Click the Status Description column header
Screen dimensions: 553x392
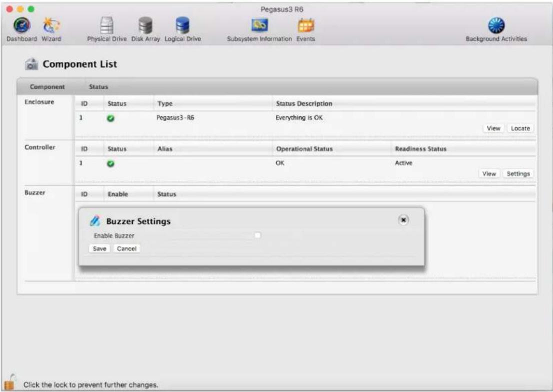coord(304,103)
